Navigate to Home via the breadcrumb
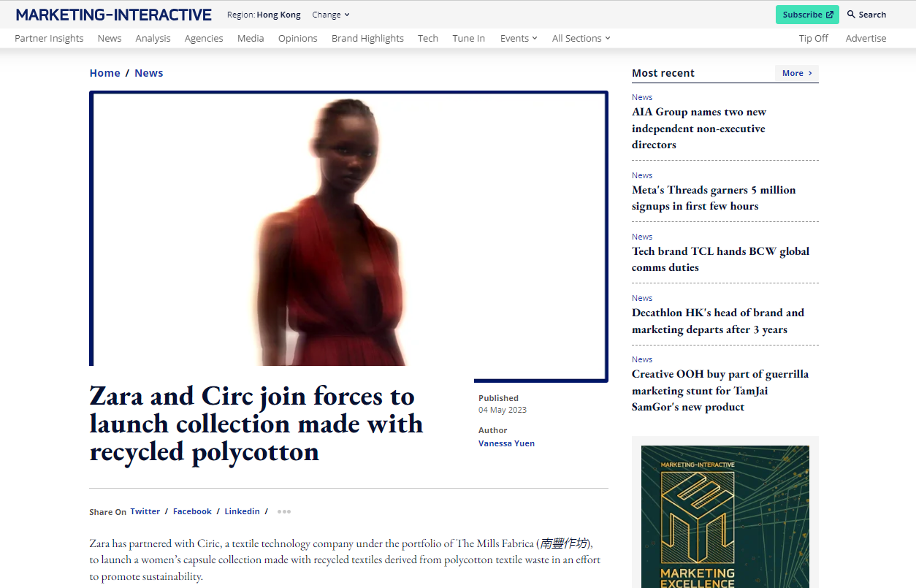916x588 pixels. (x=104, y=72)
